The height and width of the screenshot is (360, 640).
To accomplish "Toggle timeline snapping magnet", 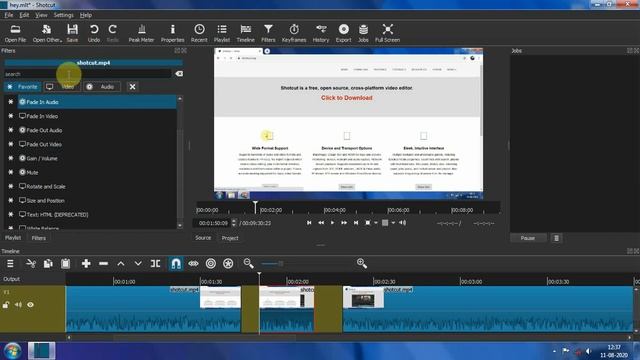I will coord(176,264).
